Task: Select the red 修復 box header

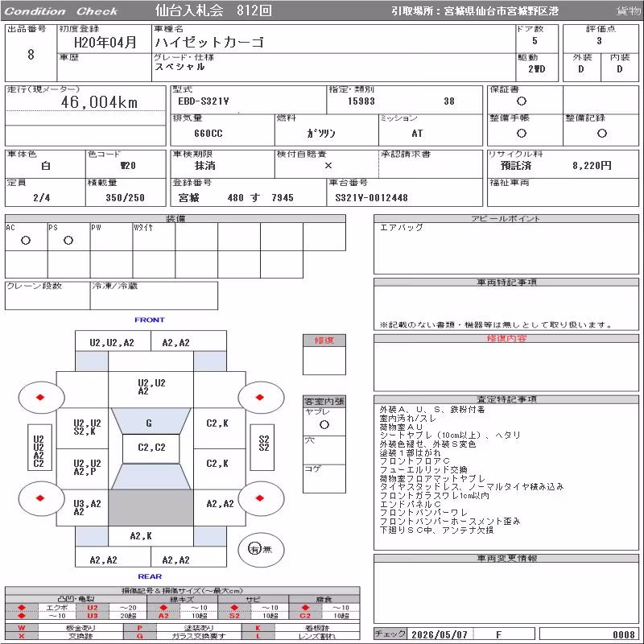Action: (324, 340)
